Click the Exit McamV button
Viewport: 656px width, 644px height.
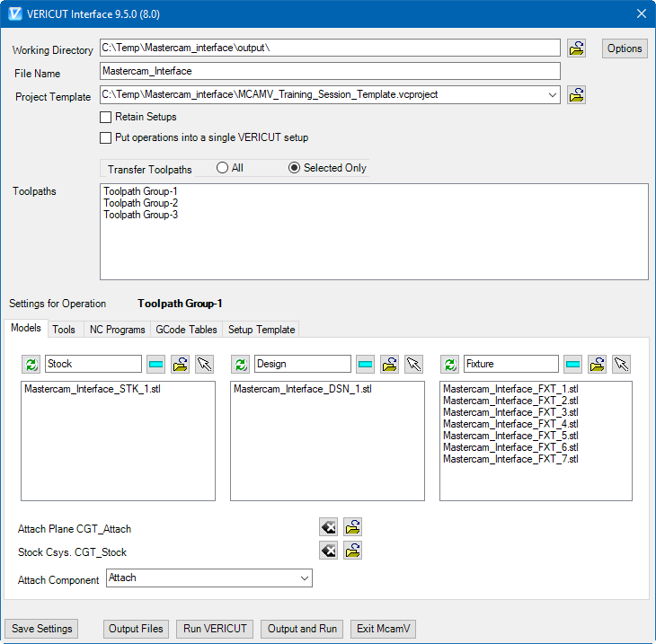tap(383, 629)
